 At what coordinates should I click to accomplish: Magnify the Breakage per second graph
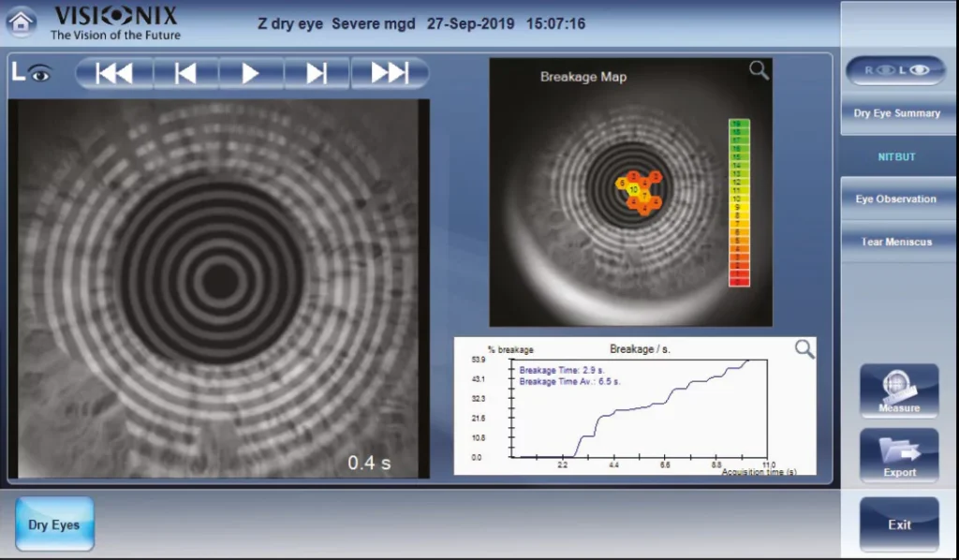pyautogui.click(x=804, y=349)
